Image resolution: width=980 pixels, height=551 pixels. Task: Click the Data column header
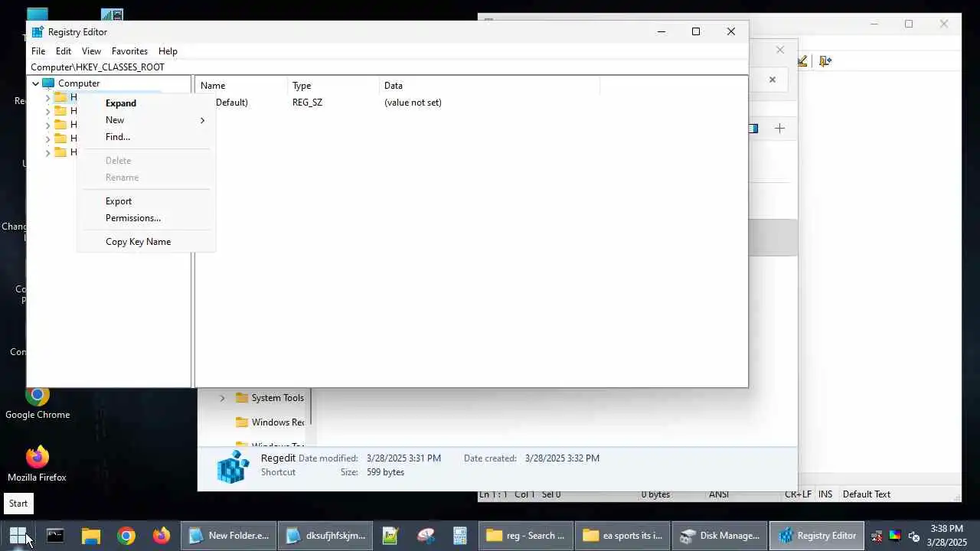(x=489, y=86)
